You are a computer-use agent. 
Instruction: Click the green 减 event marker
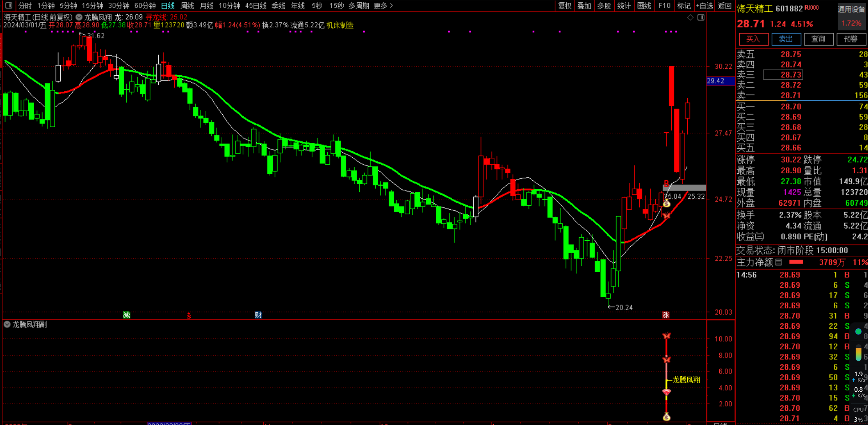126,315
